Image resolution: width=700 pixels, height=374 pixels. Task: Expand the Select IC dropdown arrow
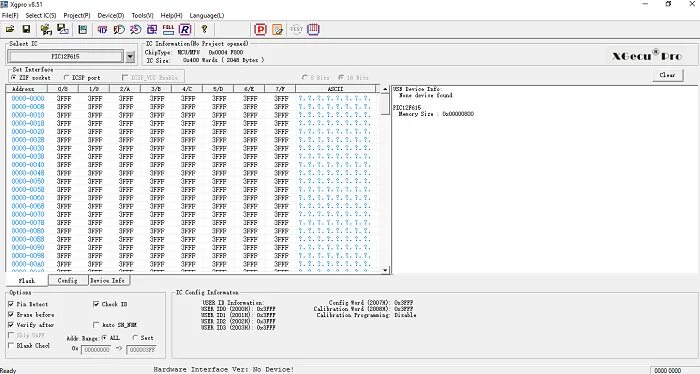pyautogui.click(x=130, y=57)
